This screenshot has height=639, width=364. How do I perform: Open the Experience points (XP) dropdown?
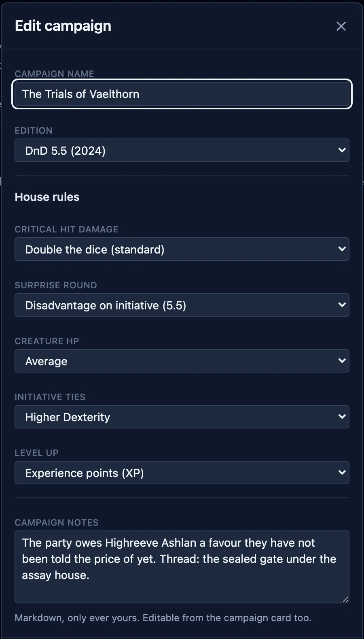point(182,473)
